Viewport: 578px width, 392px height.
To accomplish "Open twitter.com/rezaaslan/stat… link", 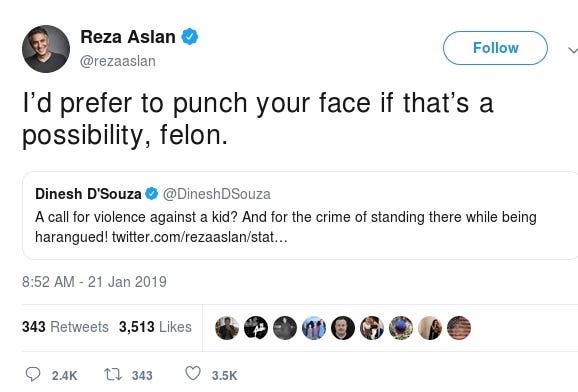I will 199,237.
